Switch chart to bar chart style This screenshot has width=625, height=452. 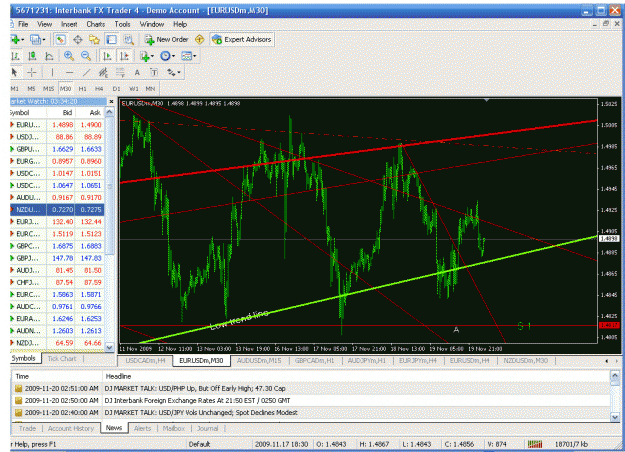coord(16,56)
